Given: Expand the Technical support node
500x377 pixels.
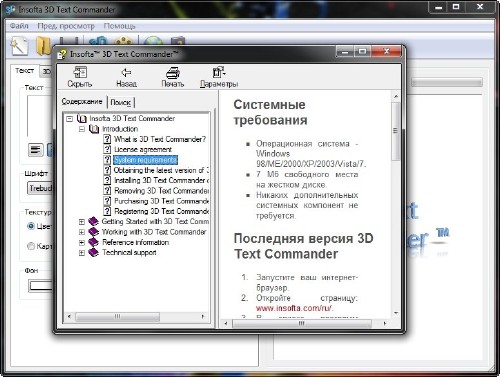Looking at the screenshot, I should [82, 253].
